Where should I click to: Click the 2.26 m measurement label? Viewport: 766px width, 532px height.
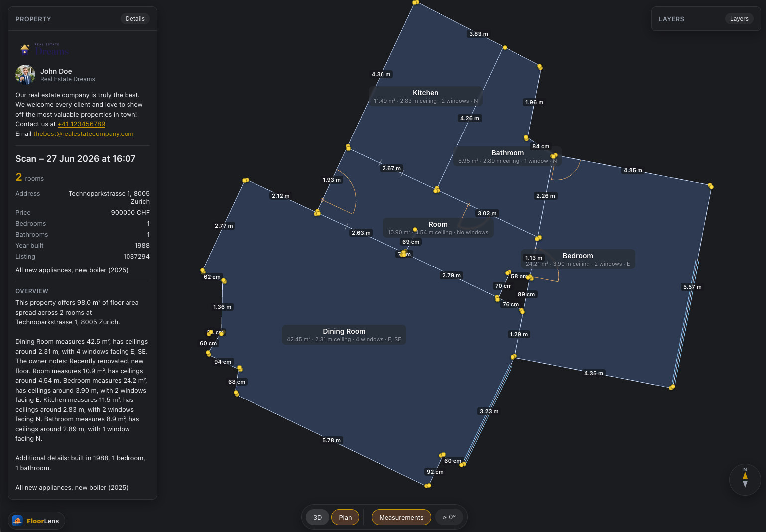coord(546,196)
